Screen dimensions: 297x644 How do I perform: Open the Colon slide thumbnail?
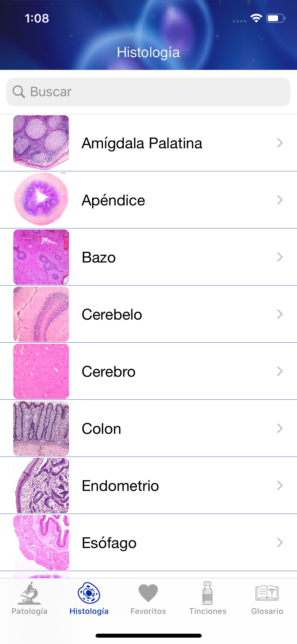pyautogui.click(x=41, y=428)
